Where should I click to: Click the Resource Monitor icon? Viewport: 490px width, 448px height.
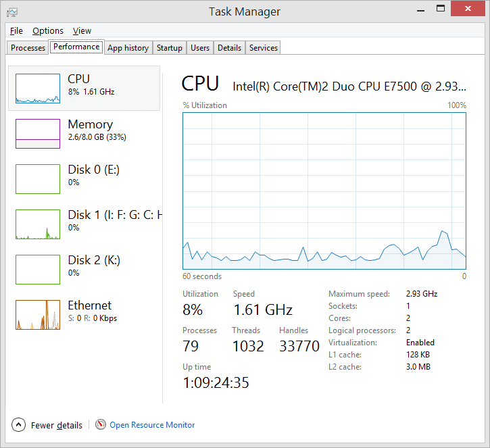(101, 425)
